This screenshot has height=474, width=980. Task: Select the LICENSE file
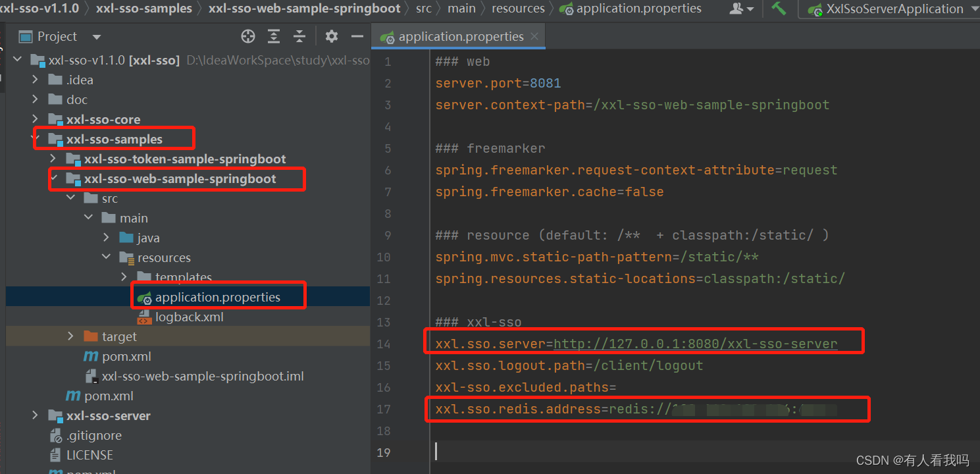pyautogui.click(x=90, y=455)
